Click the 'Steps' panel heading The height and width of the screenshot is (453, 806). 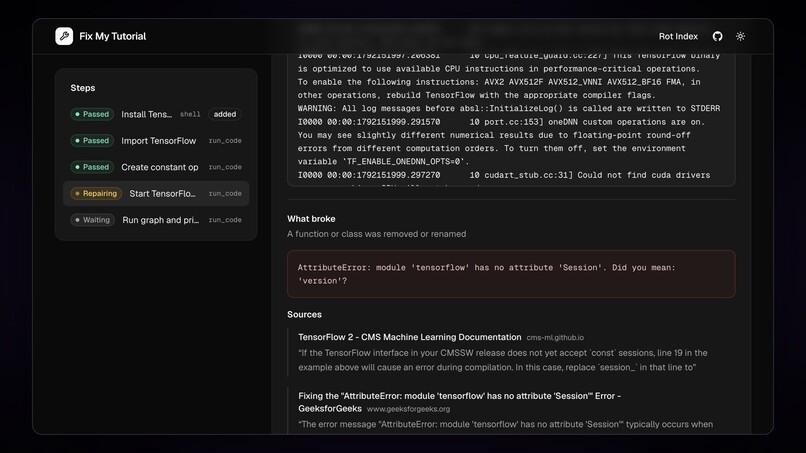[83, 88]
